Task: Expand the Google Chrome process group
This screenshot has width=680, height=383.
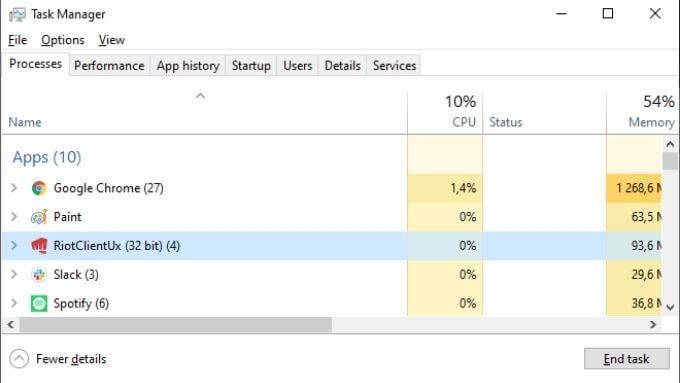Action: click(14, 188)
